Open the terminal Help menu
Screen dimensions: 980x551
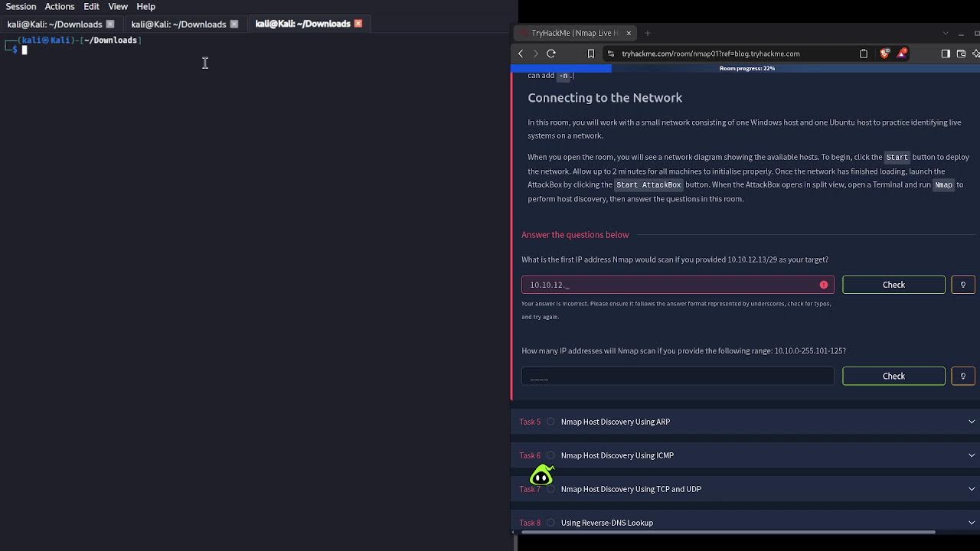[145, 6]
